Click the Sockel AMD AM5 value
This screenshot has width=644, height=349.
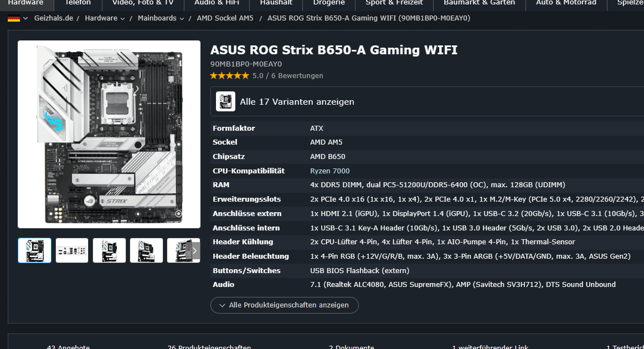pyautogui.click(x=326, y=142)
